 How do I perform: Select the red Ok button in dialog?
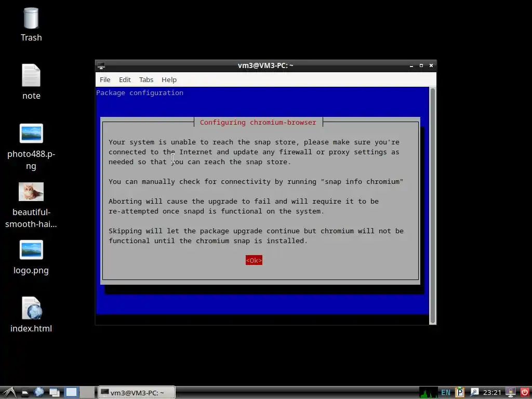(x=254, y=260)
